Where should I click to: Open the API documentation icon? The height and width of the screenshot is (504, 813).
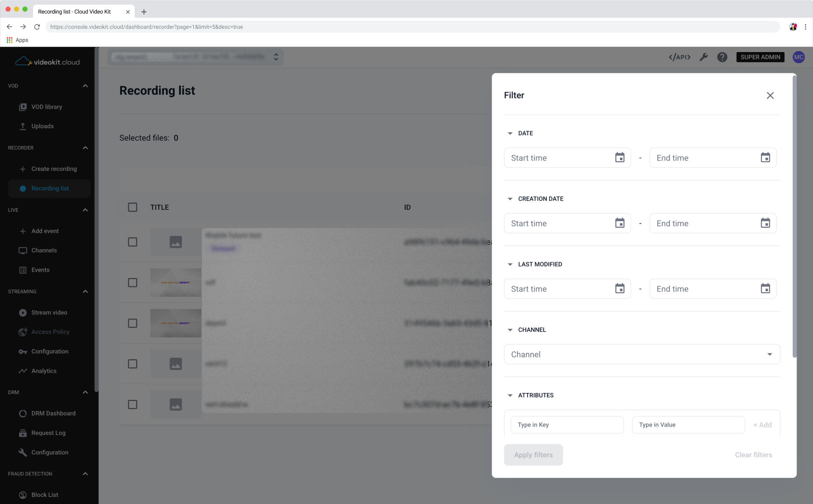tap(680, 57)
